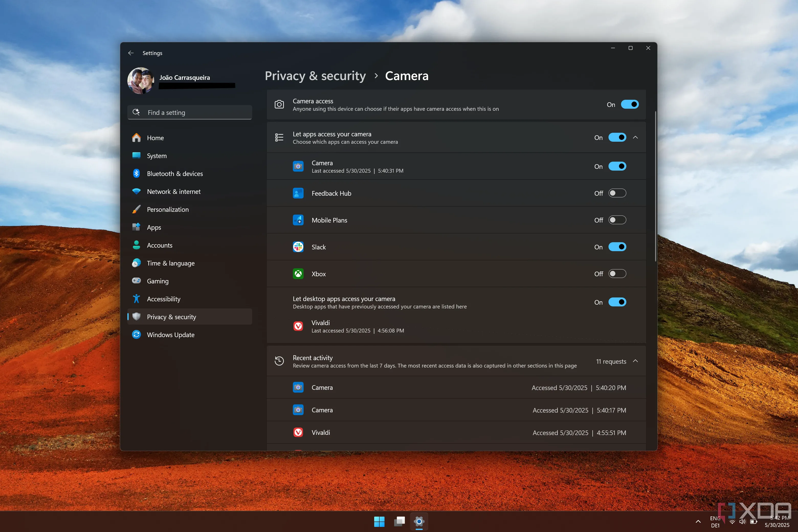Click Camera entry accessed 5:40:20 PM

456,387
